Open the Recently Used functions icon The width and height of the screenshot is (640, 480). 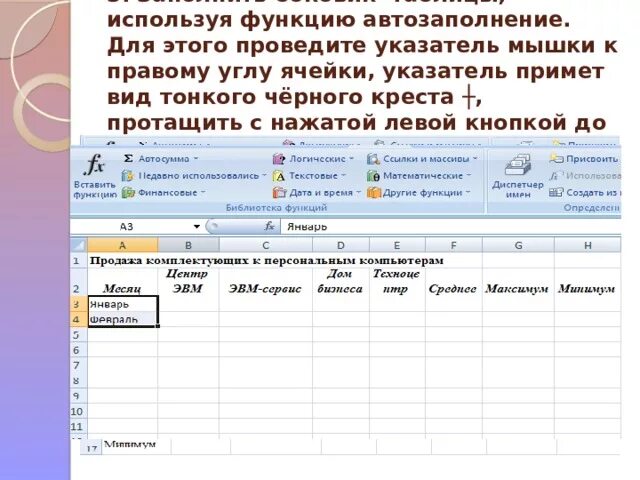pyautogui.click(x=128, y=176)
